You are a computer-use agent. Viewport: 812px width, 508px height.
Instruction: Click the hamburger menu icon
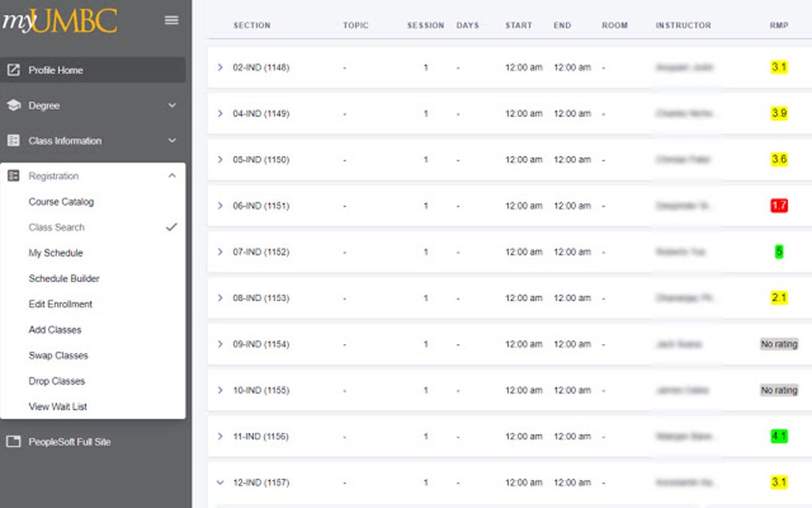pyautogui.click(x=171, y=20)
